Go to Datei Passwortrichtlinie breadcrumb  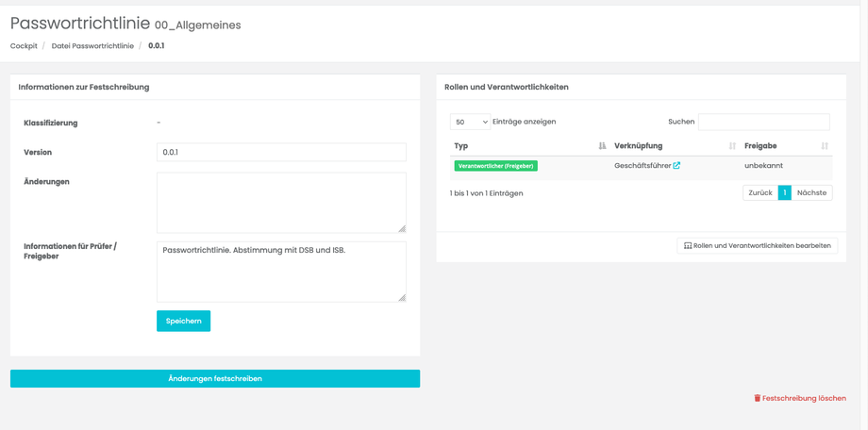coord(92,46)
